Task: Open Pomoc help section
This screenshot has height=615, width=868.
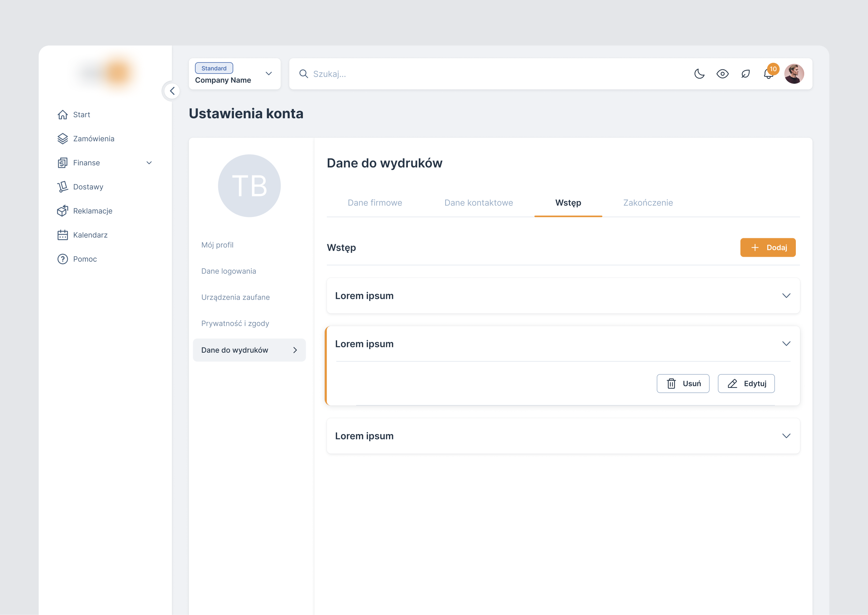Action: (x=85, y=259)
